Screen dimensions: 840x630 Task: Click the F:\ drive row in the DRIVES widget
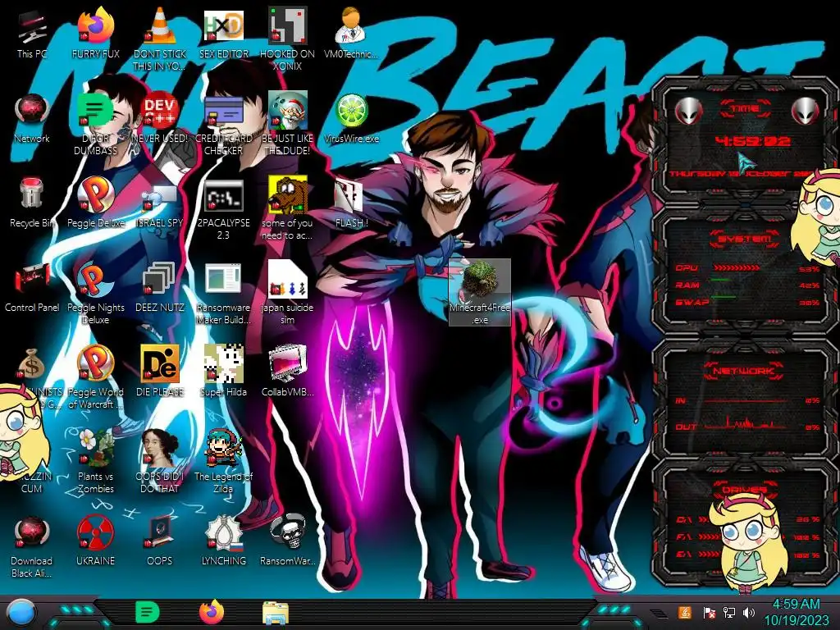[747, 536]
